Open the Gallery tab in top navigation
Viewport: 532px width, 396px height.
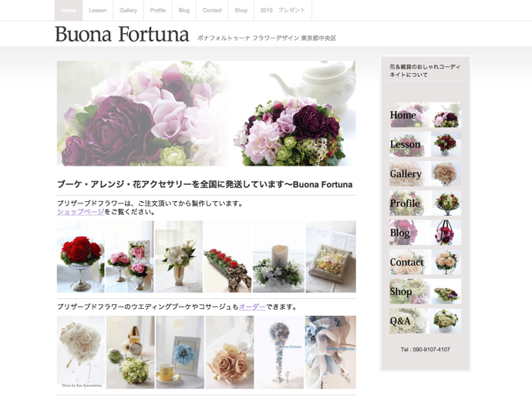click(x=128, y=10)
